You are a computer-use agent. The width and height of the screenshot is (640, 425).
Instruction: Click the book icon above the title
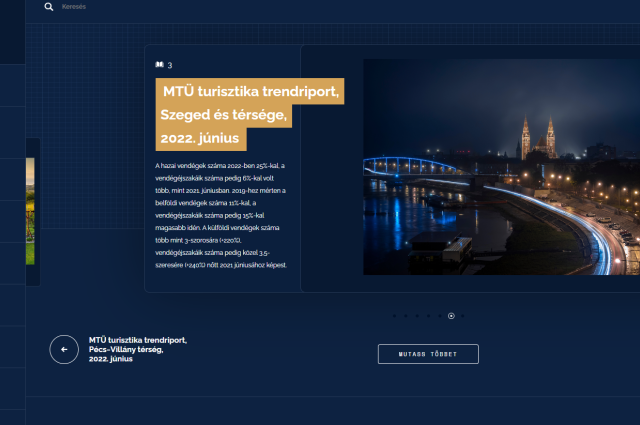(x=159, y=65)
